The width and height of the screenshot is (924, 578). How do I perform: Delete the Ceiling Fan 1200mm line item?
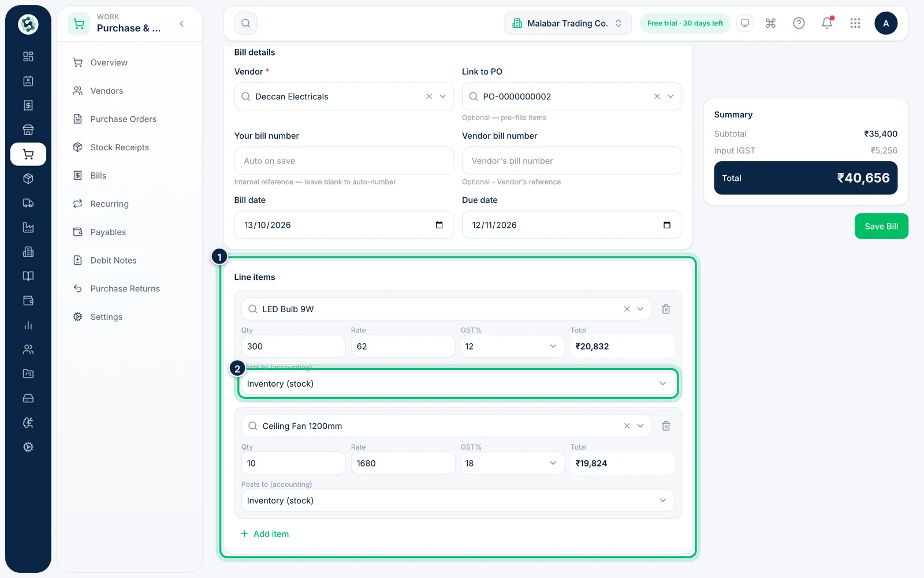click(666, 426)
